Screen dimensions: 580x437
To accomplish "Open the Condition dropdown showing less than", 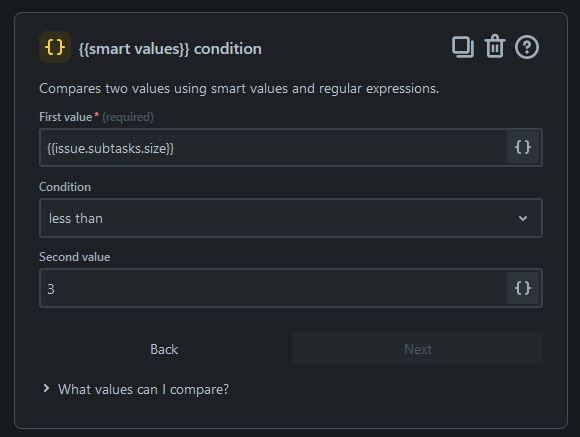I will tap(291, 218).
